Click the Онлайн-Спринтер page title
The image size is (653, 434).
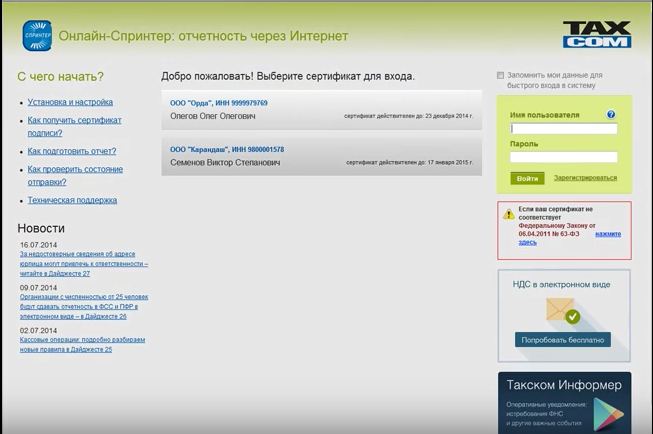(x=203, y=36)
